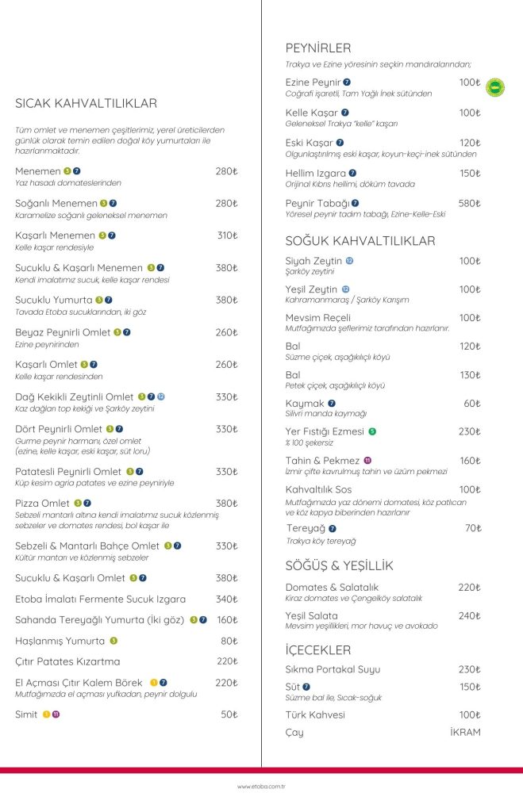Click the purple allergen 11 icon next to Simit
This screenshot has height=812, width=523.
56,714
